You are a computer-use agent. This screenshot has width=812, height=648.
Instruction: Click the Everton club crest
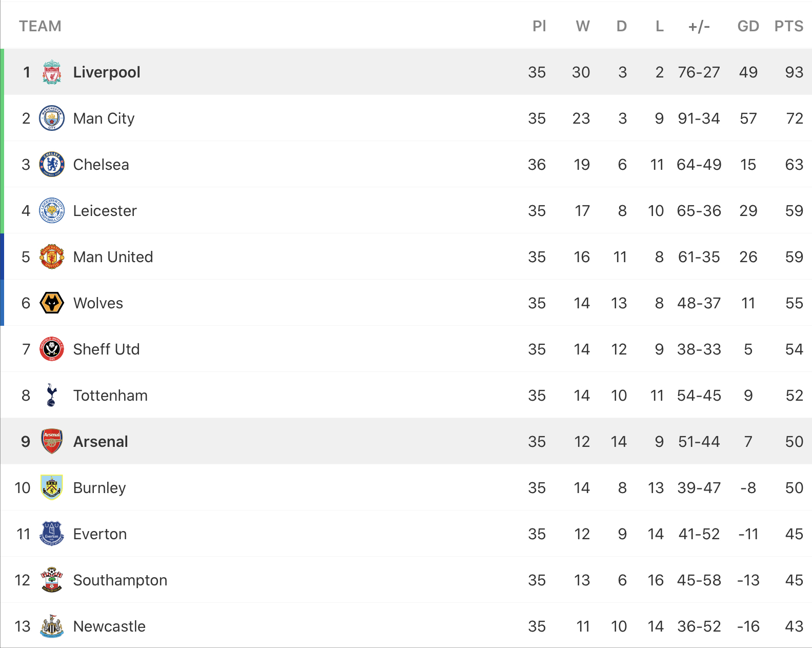(x=52, y=534)
